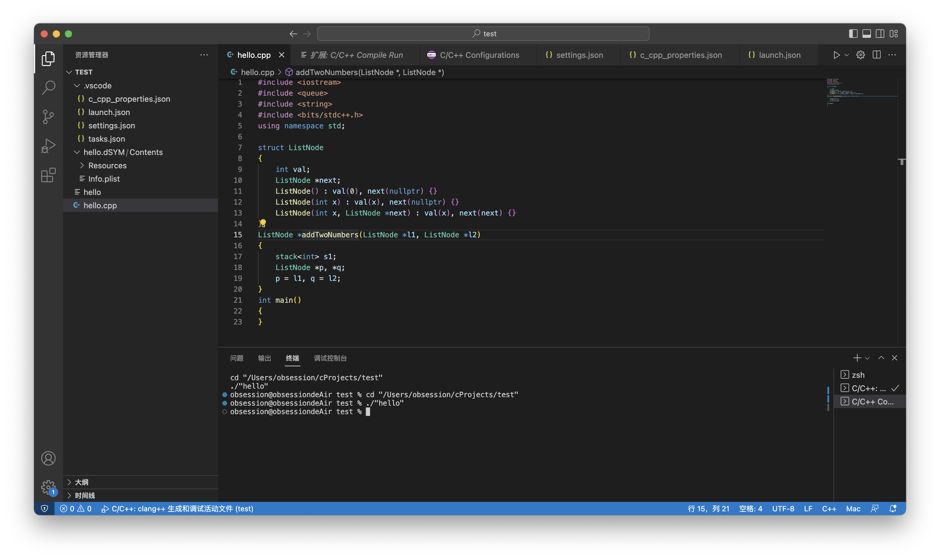Click the Mac configuration in status bar
The height and width of the screenshot is (560, 940).
tap(853, 509)
